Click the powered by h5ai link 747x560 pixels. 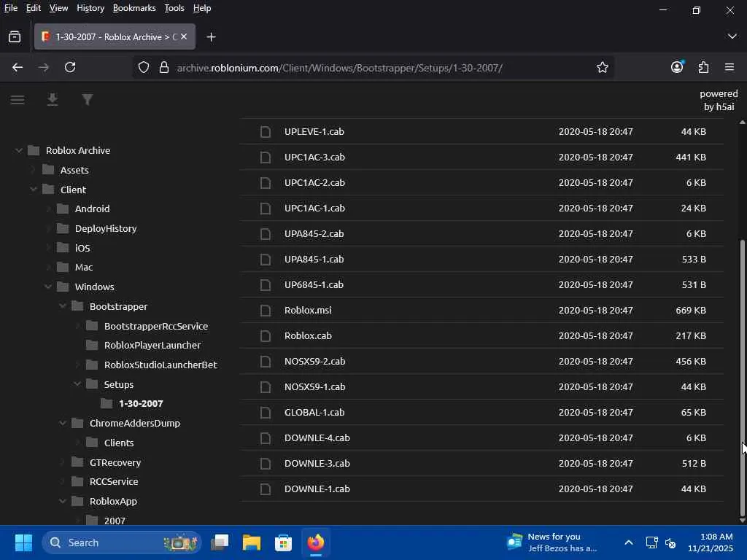[719, 100]
